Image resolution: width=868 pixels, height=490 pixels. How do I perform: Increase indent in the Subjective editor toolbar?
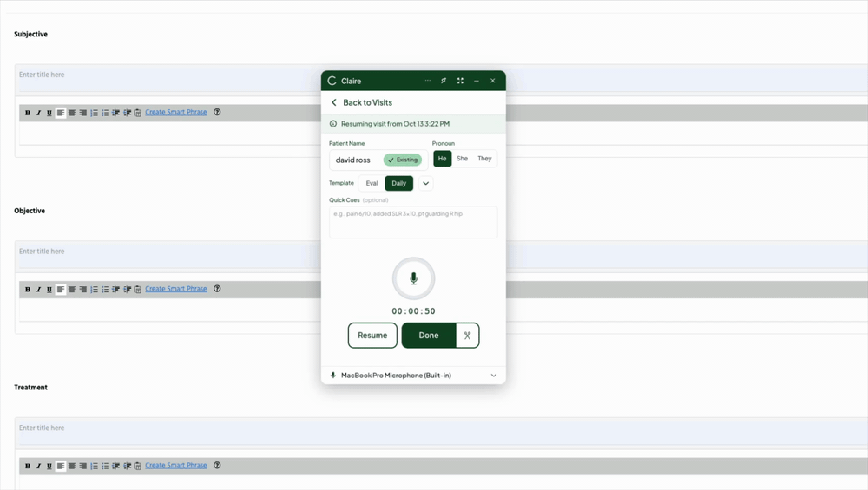(128, 113)
